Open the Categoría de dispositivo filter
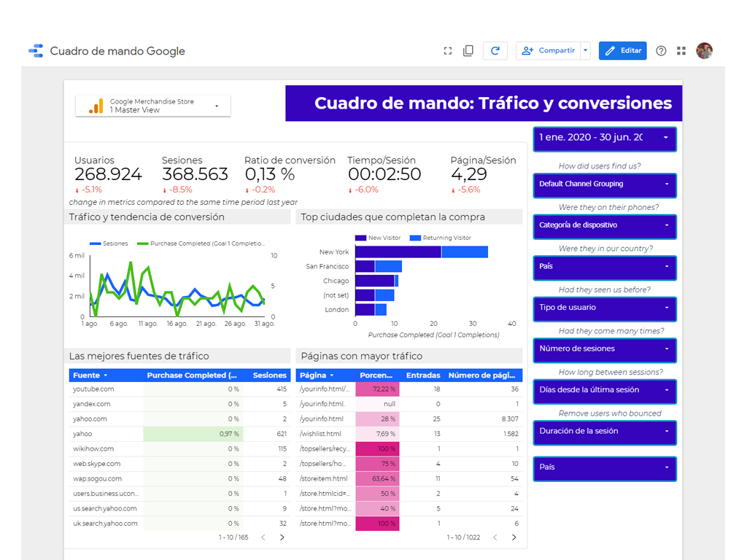Screen dimensions: 747x560 click(x=604, y=225)
